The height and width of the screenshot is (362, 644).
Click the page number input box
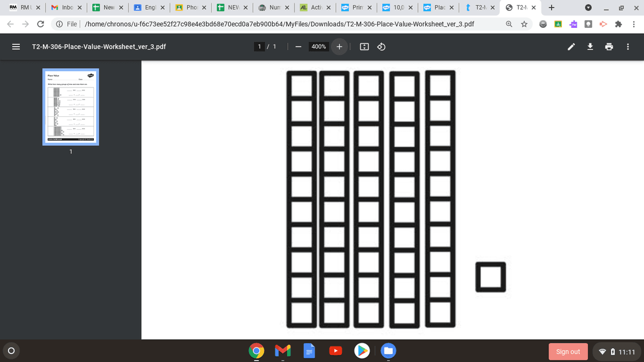click(260, 47)
